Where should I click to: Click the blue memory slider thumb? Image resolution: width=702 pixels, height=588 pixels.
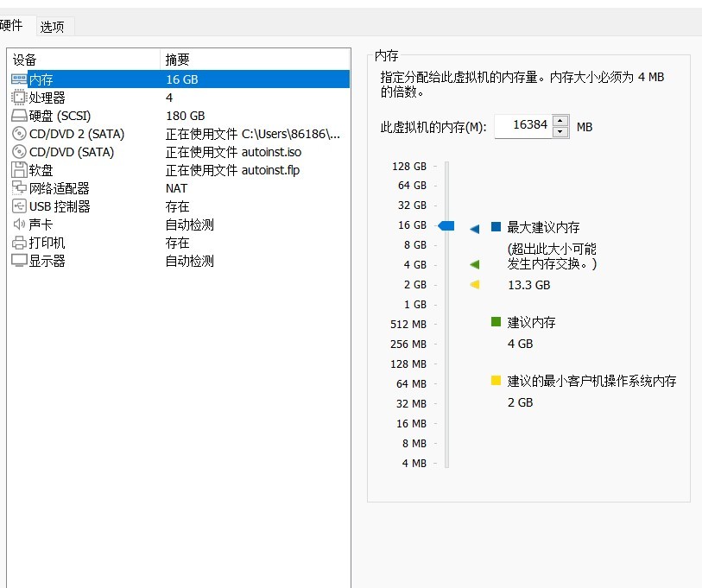click(446, 225)
